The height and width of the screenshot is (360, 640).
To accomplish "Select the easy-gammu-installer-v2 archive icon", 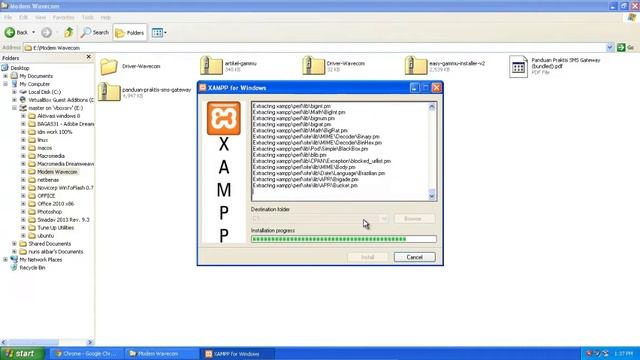I will click(x=416, y=66).
